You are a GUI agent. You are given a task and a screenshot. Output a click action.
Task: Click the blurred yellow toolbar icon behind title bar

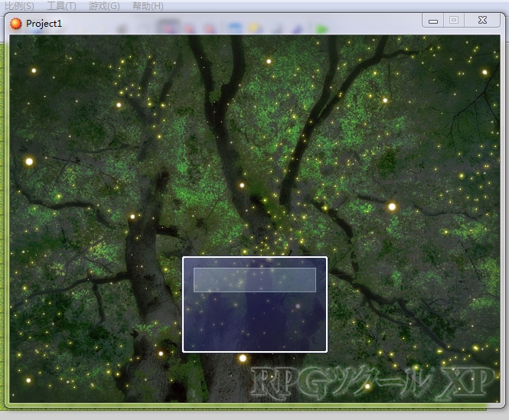(255, 28)
